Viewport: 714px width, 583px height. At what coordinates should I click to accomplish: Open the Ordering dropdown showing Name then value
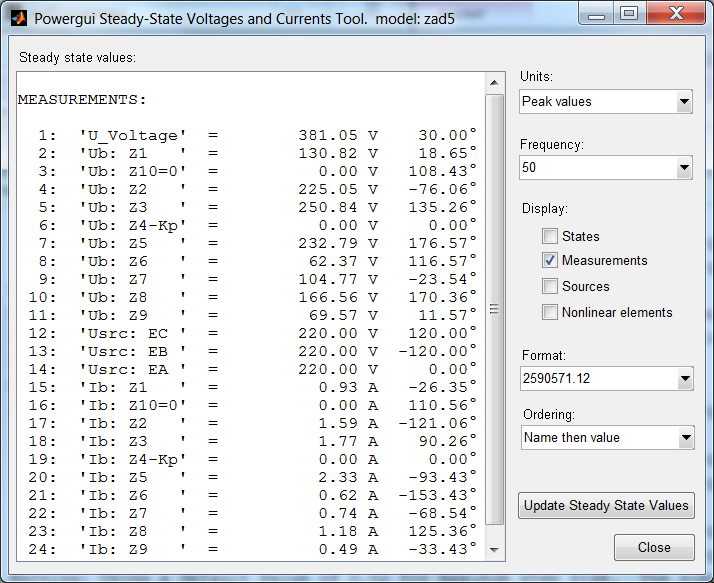(x=607, y=437)
